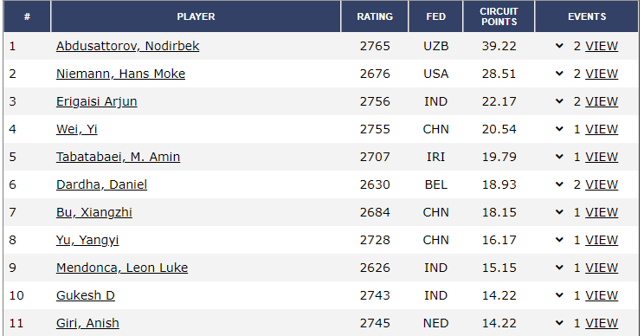644x336 pixels.
Task: Sort by CIRCUIT POINTS column header
Action: pyautogui.click(x=499, y=16)
